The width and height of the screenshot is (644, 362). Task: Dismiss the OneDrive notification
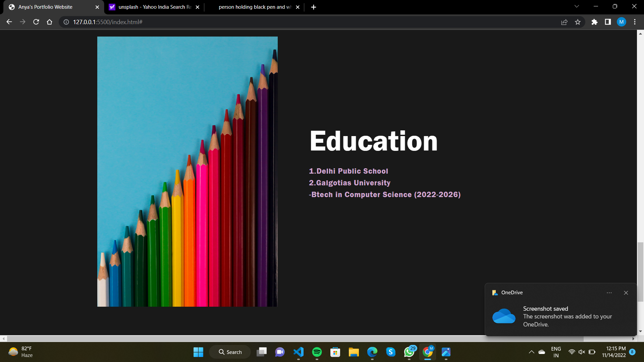pyautogui.click(x=626, y=293)
